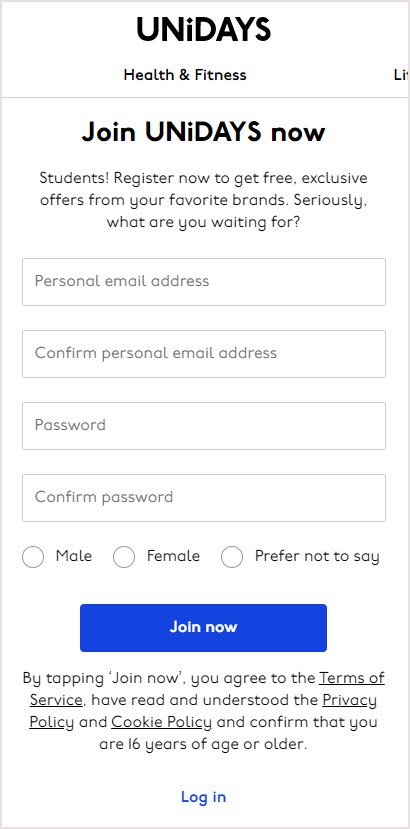Click the "Prefer not to say" text label

pyautogui.click(x=317, y=557)
